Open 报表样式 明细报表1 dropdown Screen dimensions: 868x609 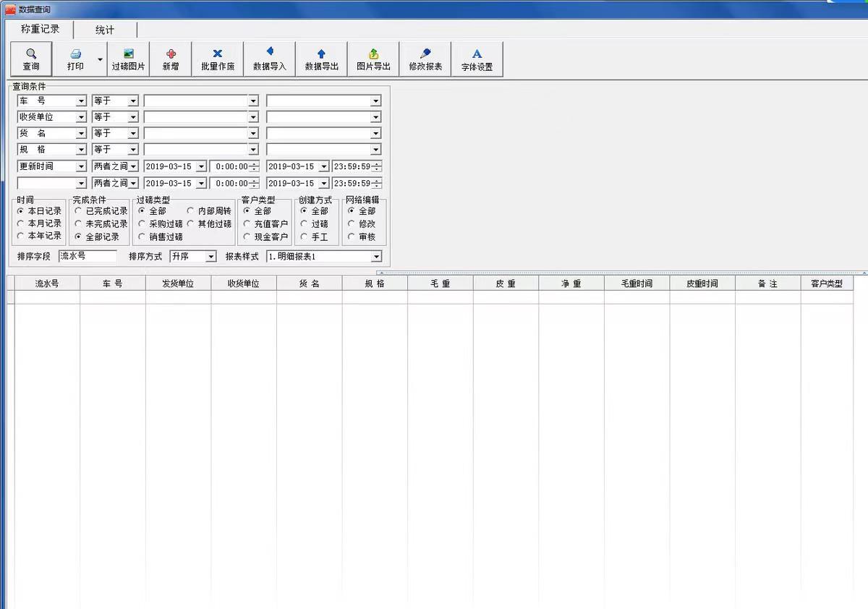376,257
